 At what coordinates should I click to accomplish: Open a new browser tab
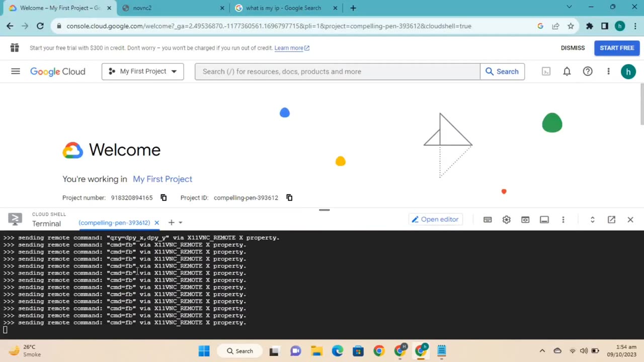pyautogui.click(x=353, y=8)
